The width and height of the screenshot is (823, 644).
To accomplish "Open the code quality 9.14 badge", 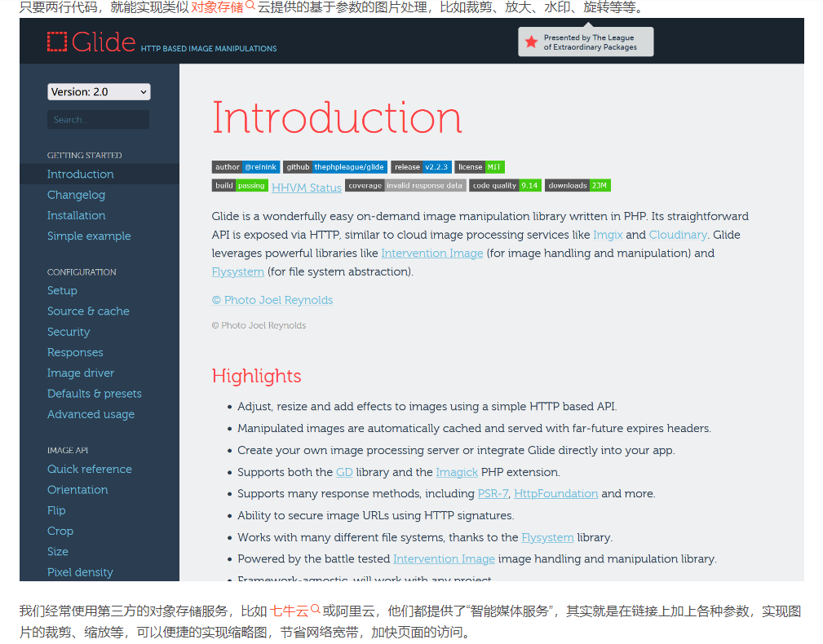I will coord(505,186).
